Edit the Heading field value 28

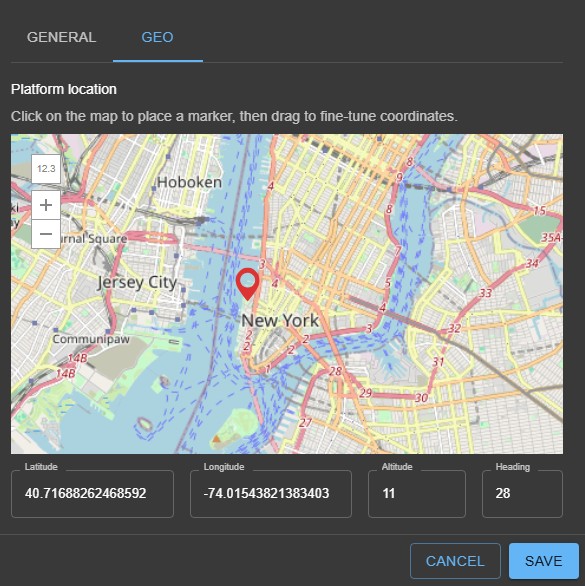point(522,494)
